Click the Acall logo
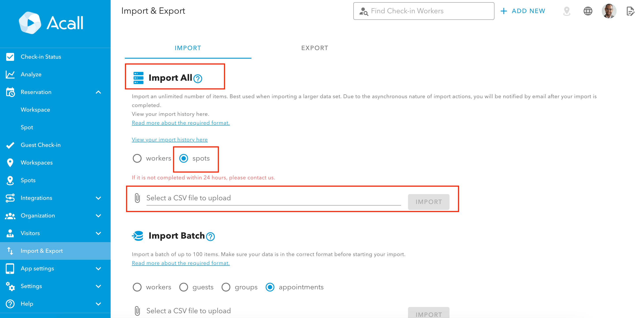Image resolution: width=644 pixels, height=318 pixels. 51,23
